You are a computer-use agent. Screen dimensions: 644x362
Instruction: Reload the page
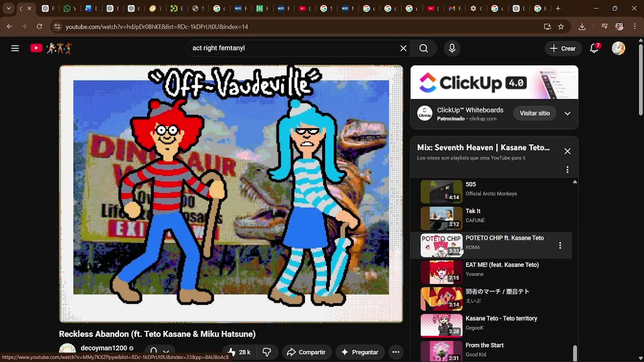tap(39, 27)
